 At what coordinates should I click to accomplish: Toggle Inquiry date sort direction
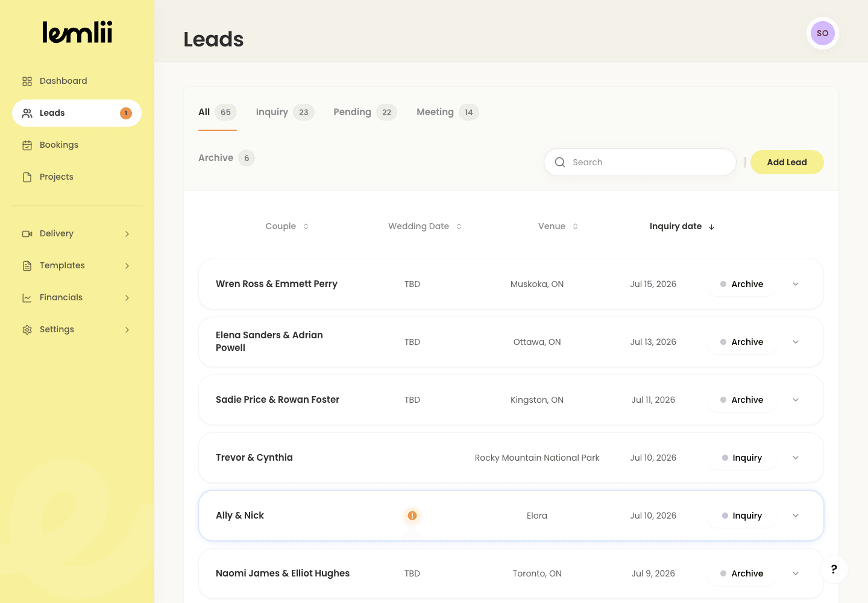[682, 226]
